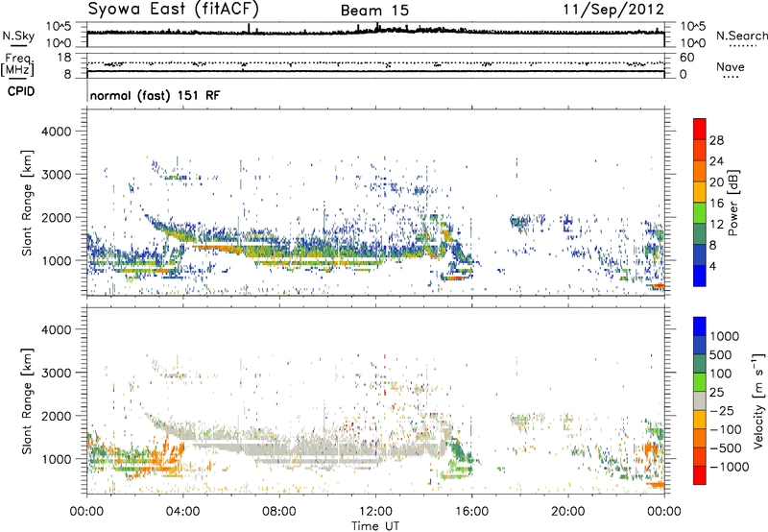This screenshot has width=768, height=532.
Task: Pick the bright blue top segment of Velocity color bar
Action: 700,326
